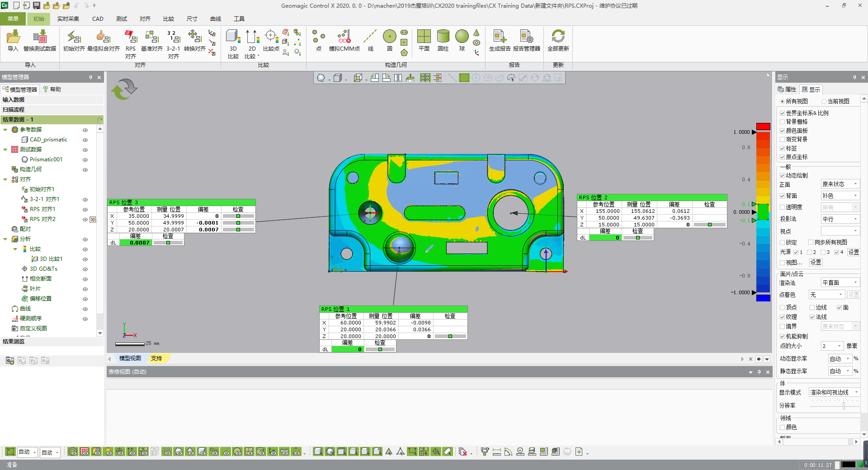Click 生成报告 generate report icon
The width and height of the screenshot is (868, 470).
[x=500, y=37]
